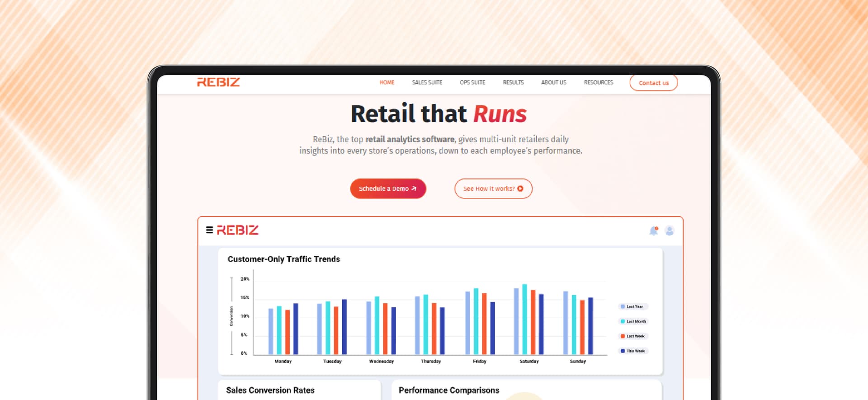Click the ReBiz logo in navbar
868x400 pixels.
pyautogui.click(x=218, y=82)
